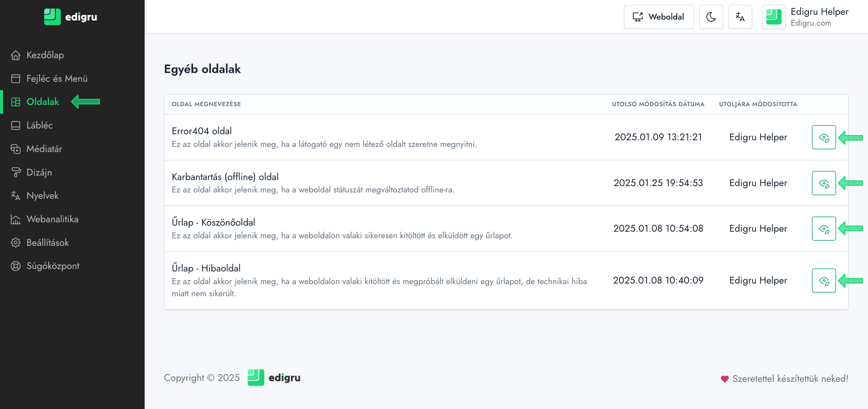The height and width of the screenshot is (409, 868).
Task: Click the edigru logo in the sidebar
Action: tap(71, 17)
